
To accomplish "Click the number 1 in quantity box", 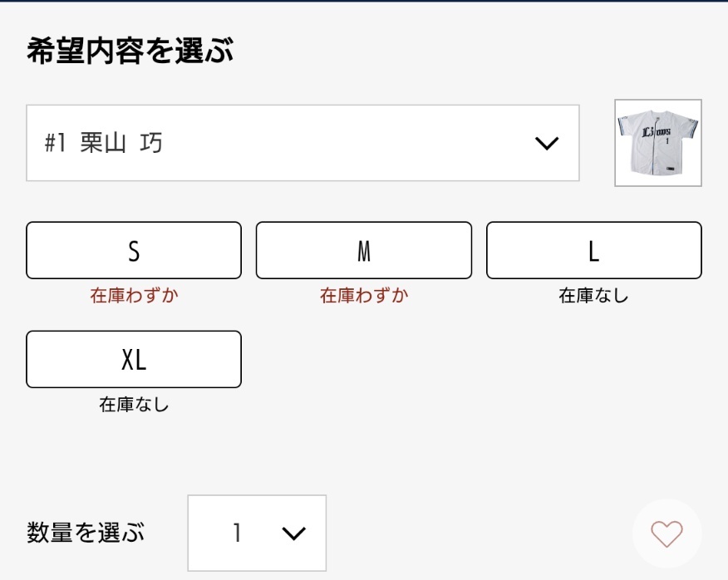I will [x=237, y=533].
